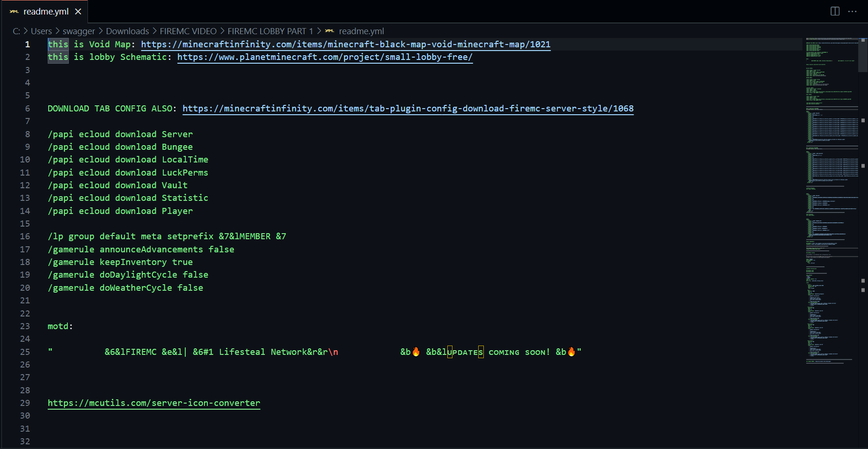Follow the tab-plugin-config download link
Image resolution: width=868 pixels, height=449 pixels.
pyautogui.click(x=408, y=109)
